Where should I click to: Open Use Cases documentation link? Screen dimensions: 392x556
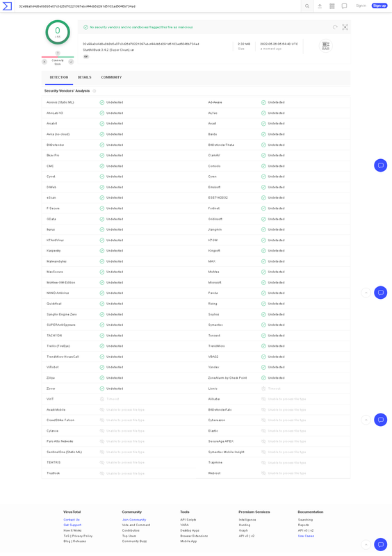[306, 536]
